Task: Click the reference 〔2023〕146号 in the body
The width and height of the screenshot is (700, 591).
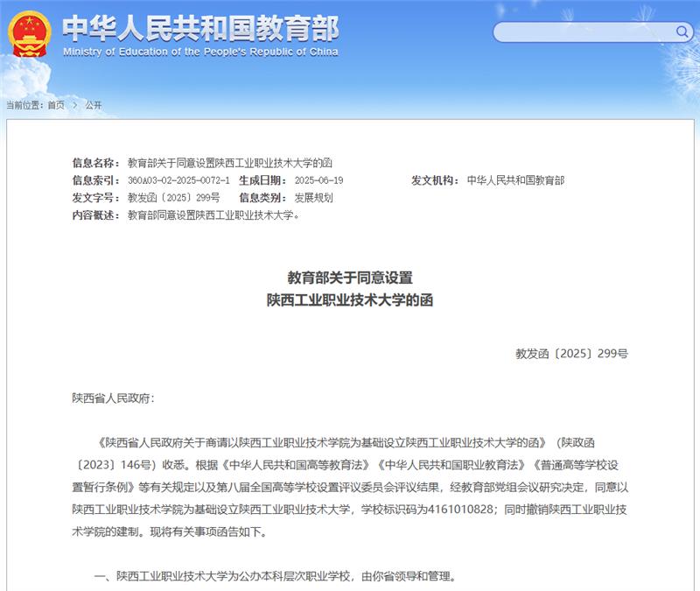Action: (x=114, y=465)
